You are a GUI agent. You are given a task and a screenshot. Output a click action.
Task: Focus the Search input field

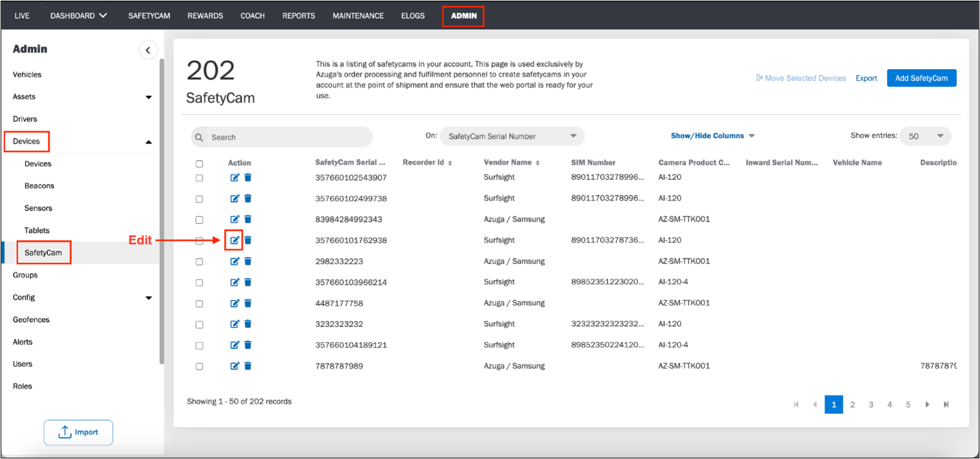[x=282, y=137]
